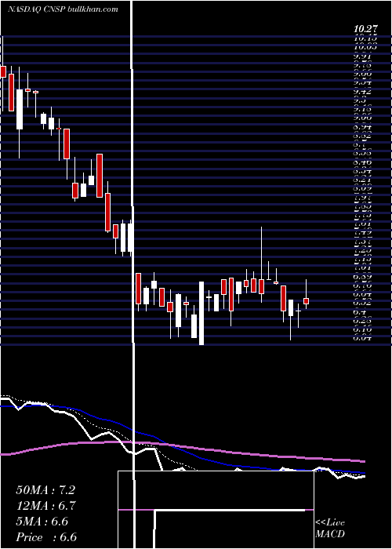Click the '<<Live MACD' label

330,529
